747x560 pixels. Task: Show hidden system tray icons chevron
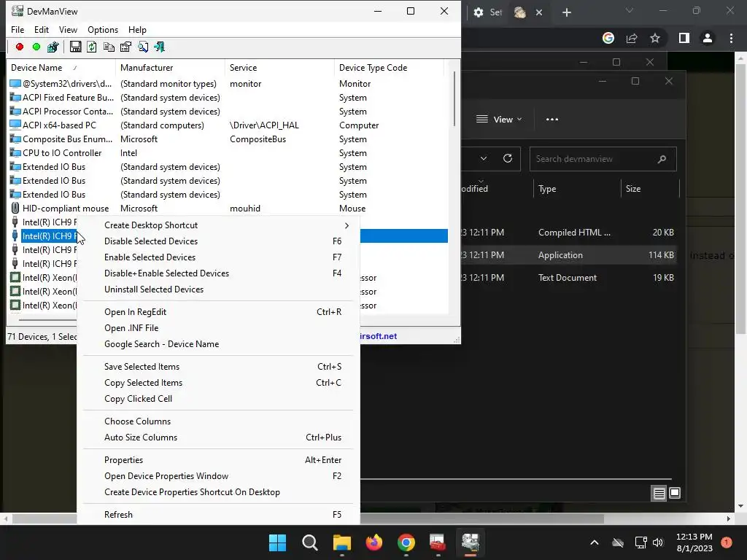pyautogui.click(x=594, y=542)
